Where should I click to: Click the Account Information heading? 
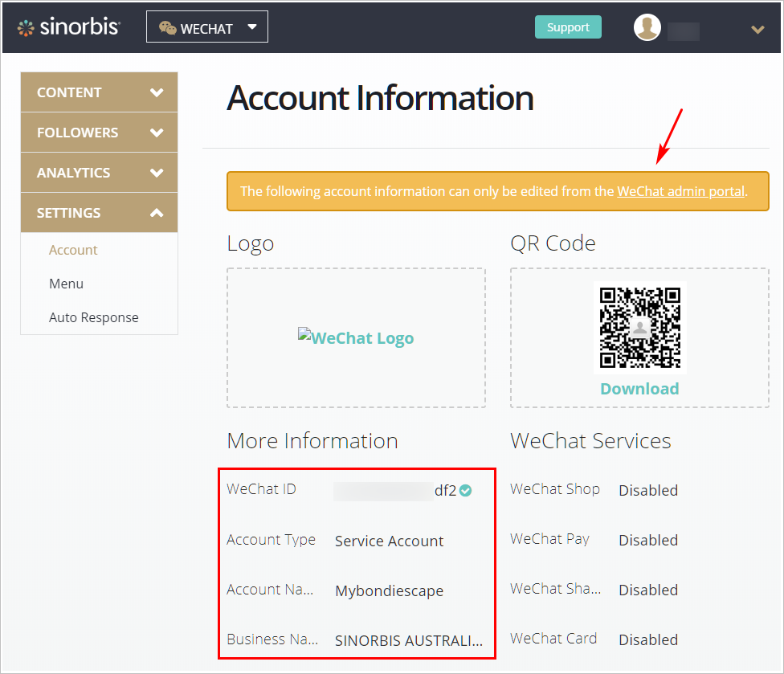pyautogui.click(x=380, y=97)
